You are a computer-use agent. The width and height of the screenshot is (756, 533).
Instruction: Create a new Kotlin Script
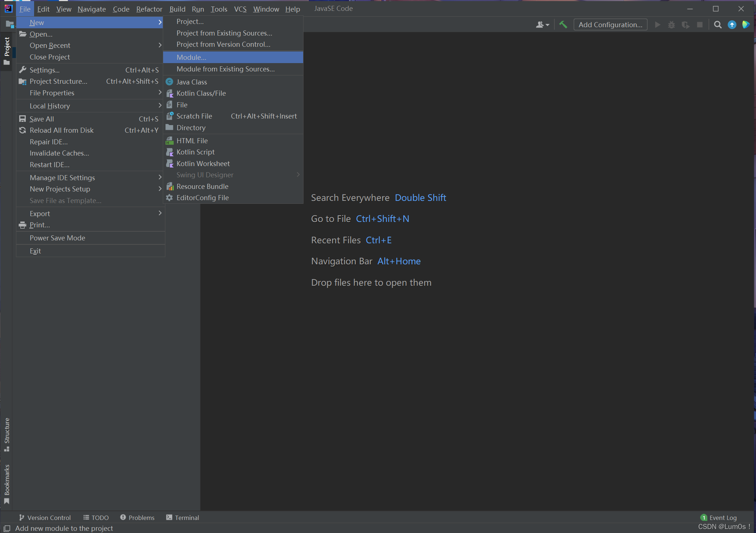(233, 152)
